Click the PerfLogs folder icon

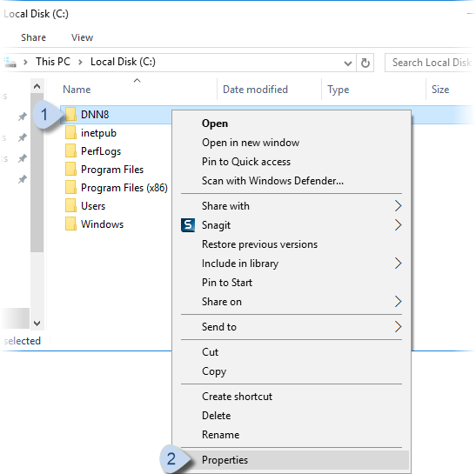coord(70,150)
